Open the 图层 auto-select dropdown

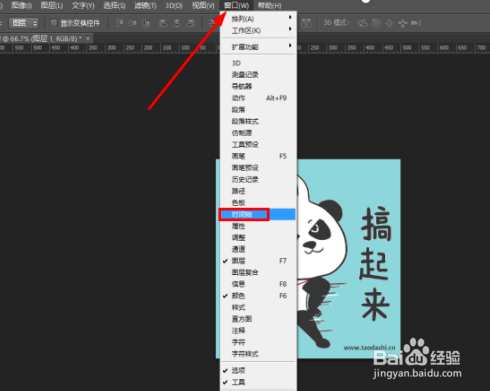click(x=23, y=23)
